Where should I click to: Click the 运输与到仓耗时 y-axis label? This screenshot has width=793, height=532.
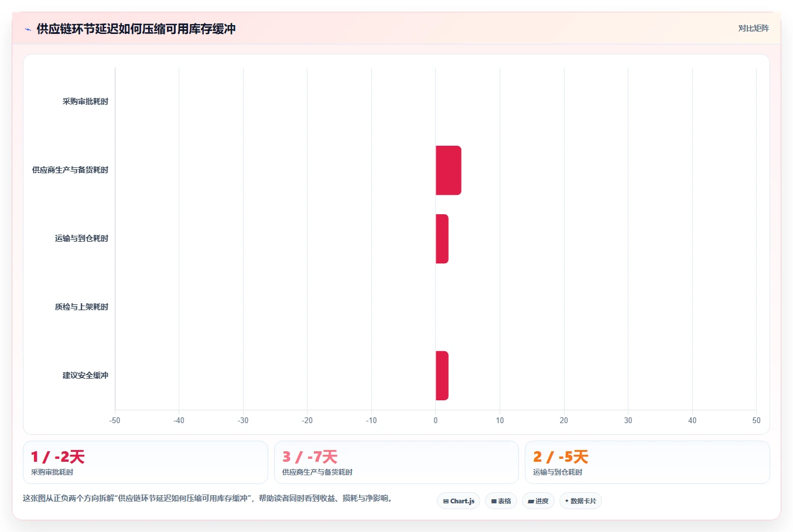click(81, 238)
